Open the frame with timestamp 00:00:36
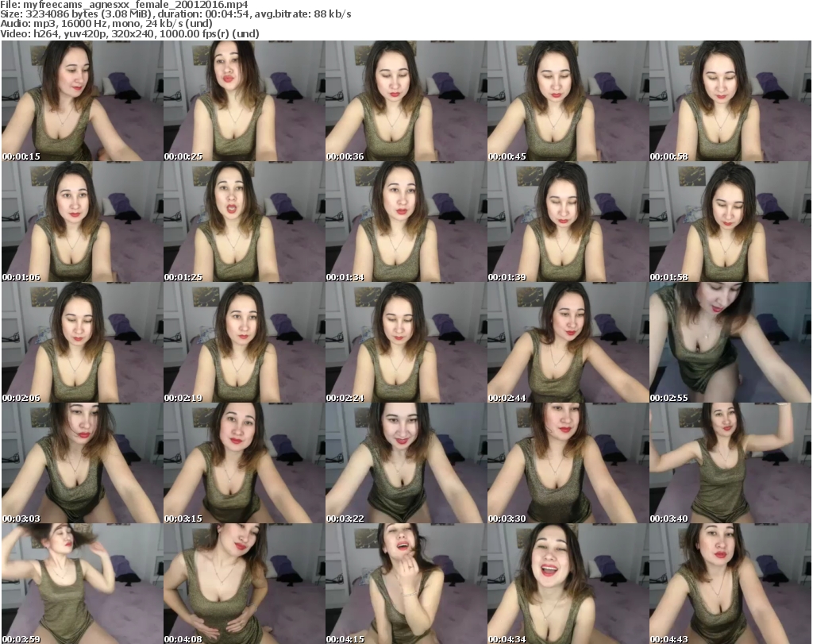This screenshot has width=813, height=644. click(406, 101)
